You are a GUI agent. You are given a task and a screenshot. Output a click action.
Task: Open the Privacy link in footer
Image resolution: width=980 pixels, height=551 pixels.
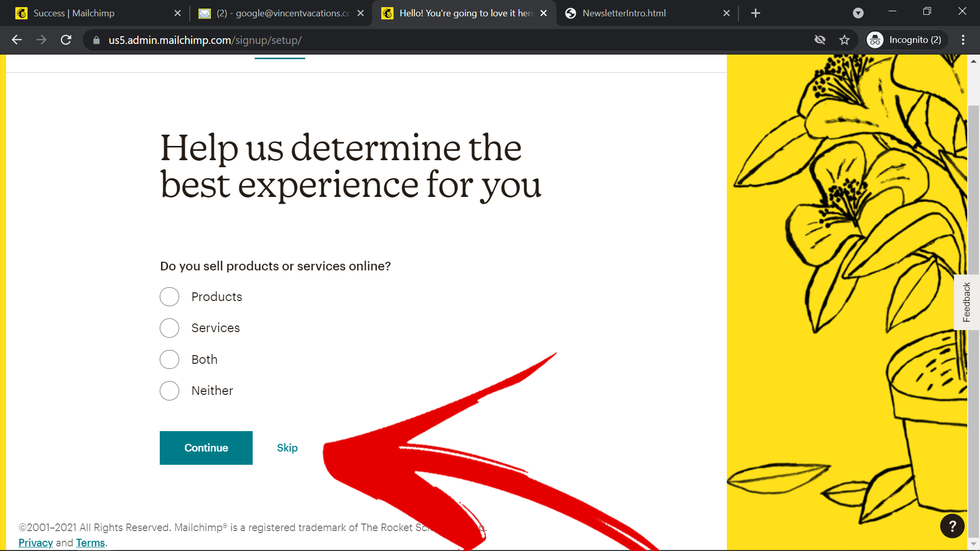(36, 543)
